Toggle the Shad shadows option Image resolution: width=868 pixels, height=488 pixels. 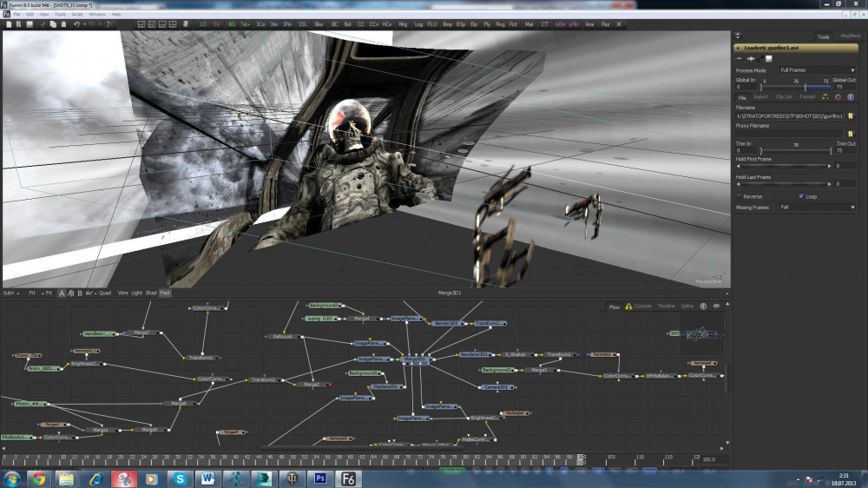pos(150,293)
